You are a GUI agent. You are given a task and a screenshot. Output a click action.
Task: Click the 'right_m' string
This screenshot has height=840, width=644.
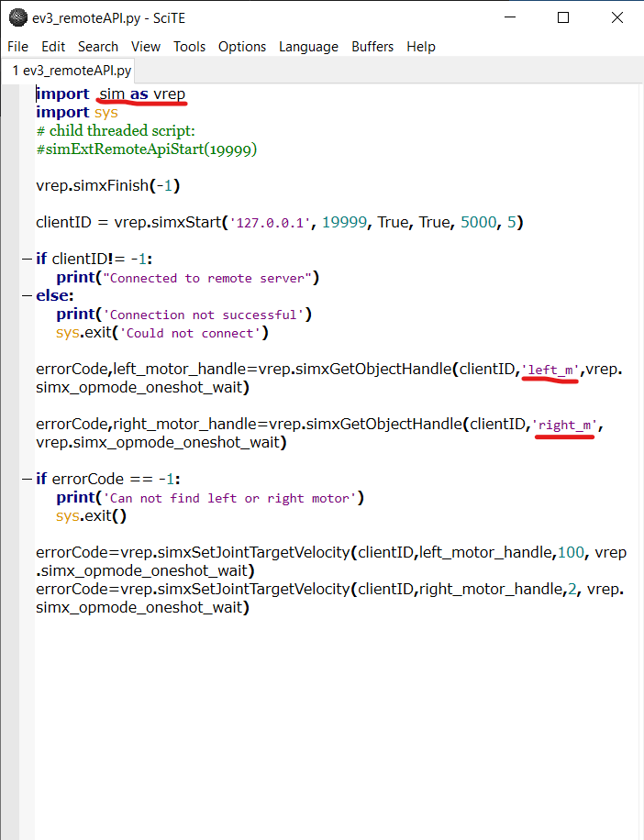[x=565, y=425]
